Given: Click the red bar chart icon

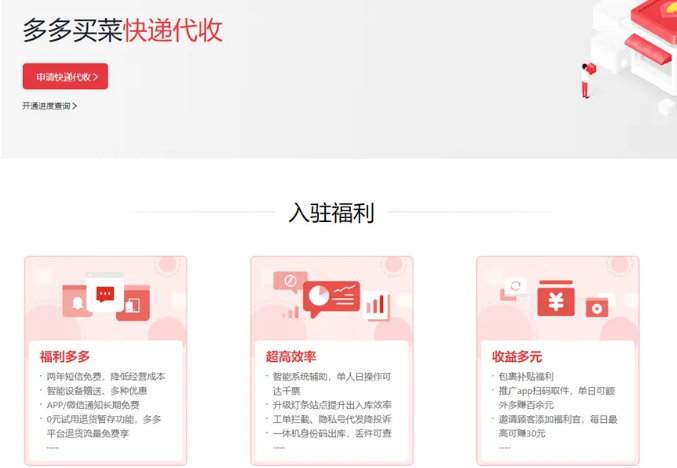Looking at the screenshot, I should (x=377, y=304).
